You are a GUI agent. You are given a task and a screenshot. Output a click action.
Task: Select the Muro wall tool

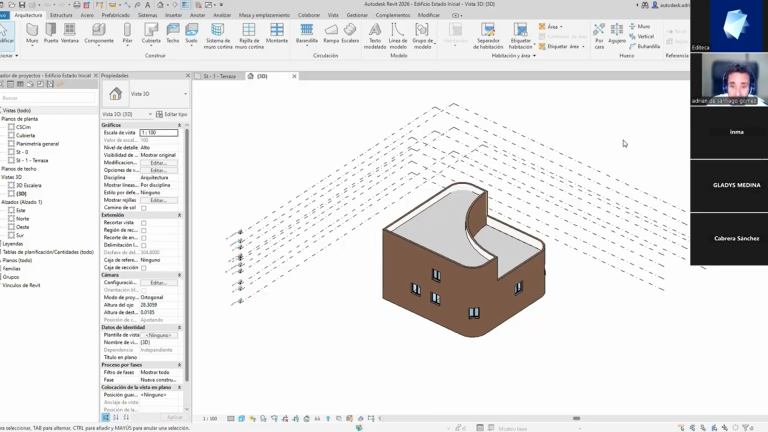point(32,33)
